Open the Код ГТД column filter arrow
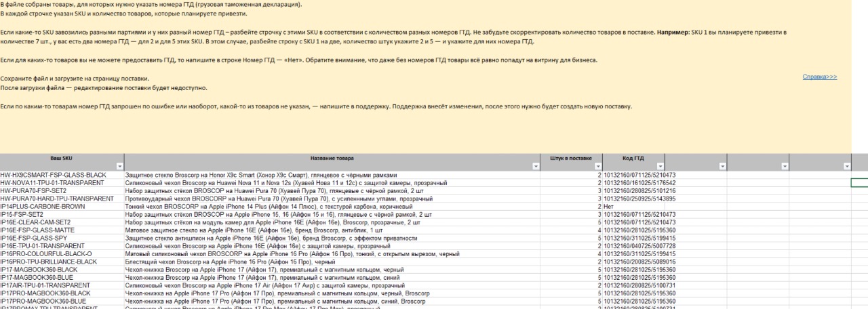868x309 pixels. (660, 165)
